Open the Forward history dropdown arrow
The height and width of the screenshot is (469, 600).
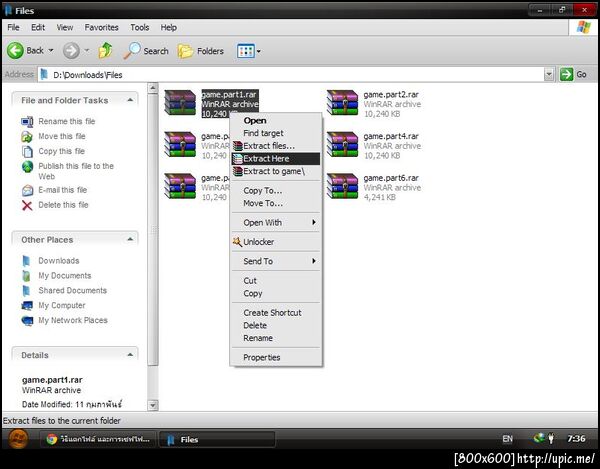(x=87, y=50)
